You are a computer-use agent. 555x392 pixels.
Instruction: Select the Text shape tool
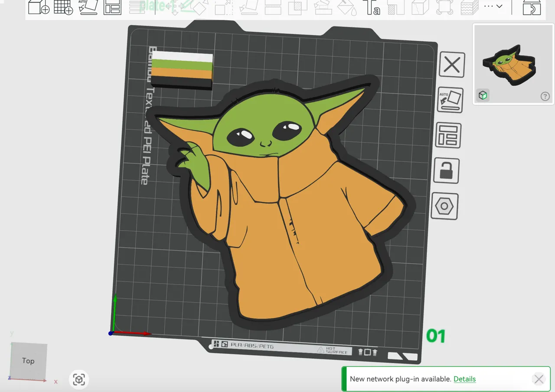coord(371,7)
